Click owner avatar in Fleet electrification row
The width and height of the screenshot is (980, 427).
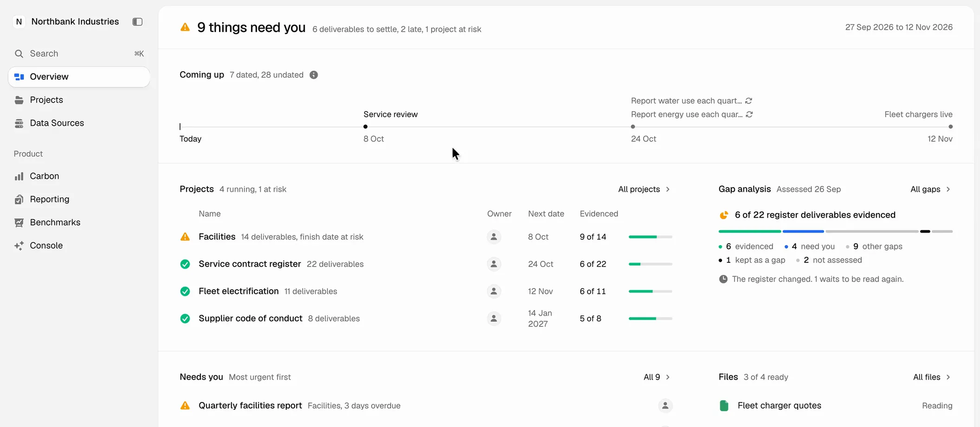(x=494, y=291)
